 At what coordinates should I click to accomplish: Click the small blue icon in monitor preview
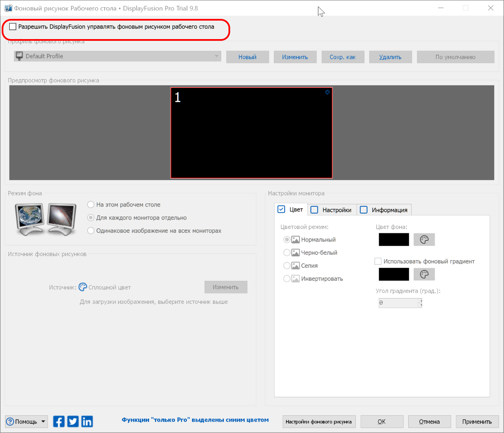(x=328, y=92)
